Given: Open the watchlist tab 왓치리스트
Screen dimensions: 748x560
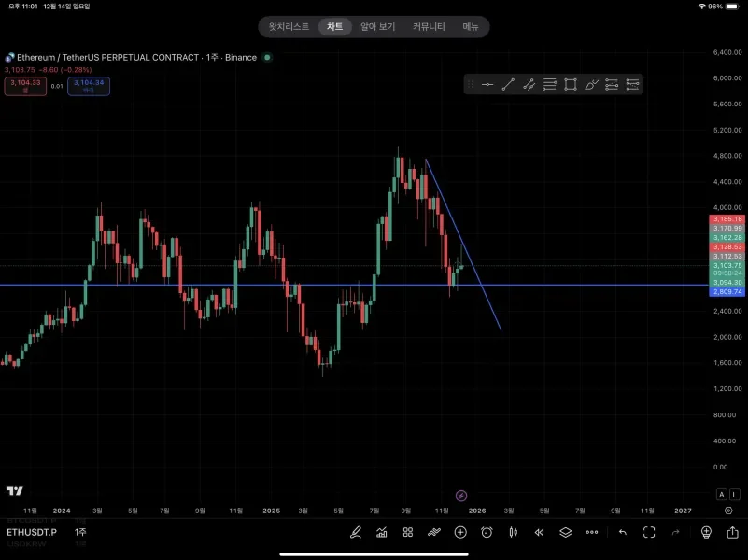Looking at the screenshot, I should (289, 27).
